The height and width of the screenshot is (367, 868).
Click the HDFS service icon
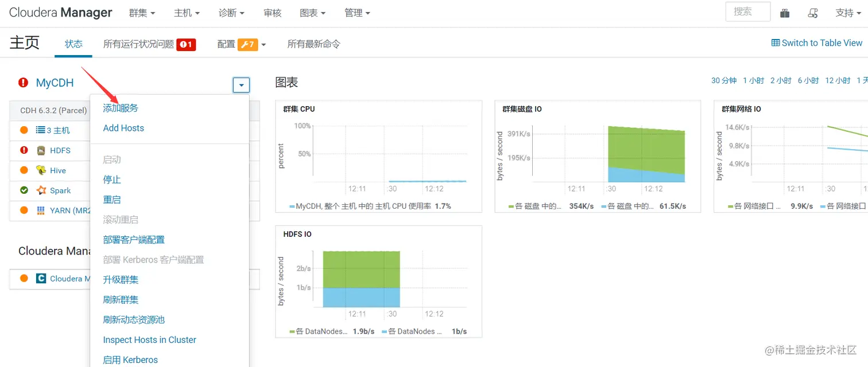click(41, 150)
